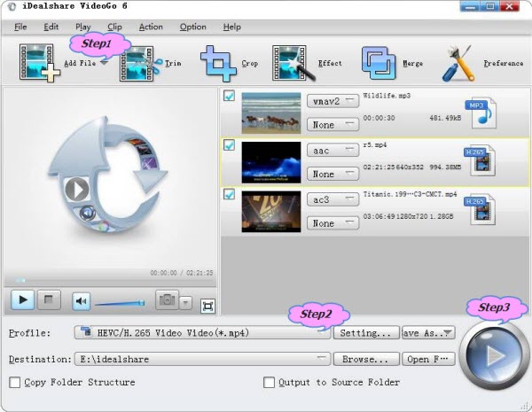Click the Effect label
Image resolution: width=532 pixels, height=412 pixels.
(x=330, y=63)
